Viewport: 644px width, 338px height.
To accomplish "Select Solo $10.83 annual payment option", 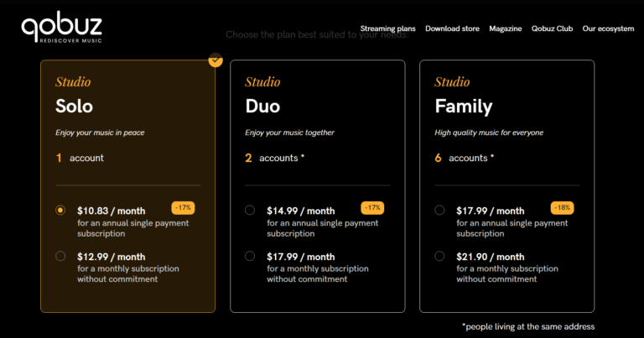I will point(60,211).
